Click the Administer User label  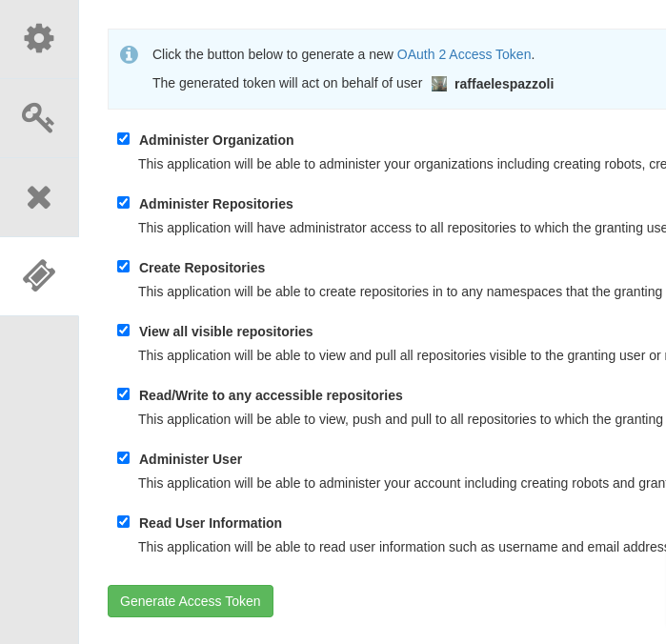coord(191,459)
